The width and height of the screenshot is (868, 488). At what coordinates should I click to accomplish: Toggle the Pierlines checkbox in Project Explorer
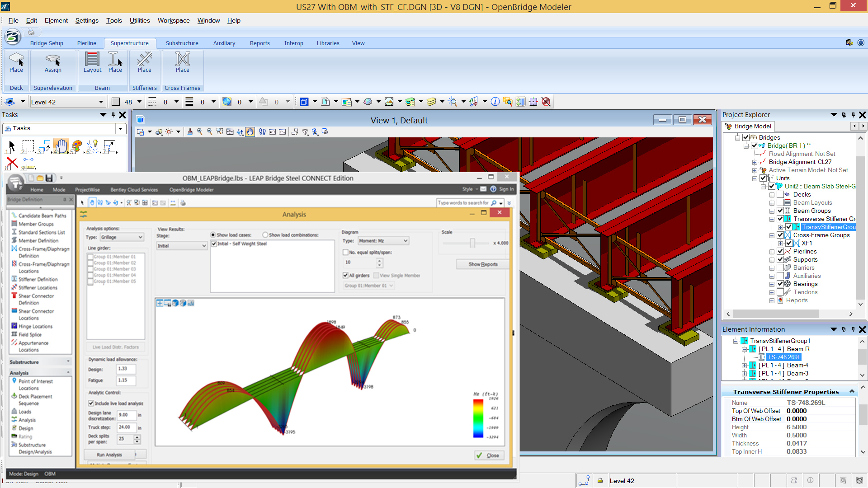[780, 251]
